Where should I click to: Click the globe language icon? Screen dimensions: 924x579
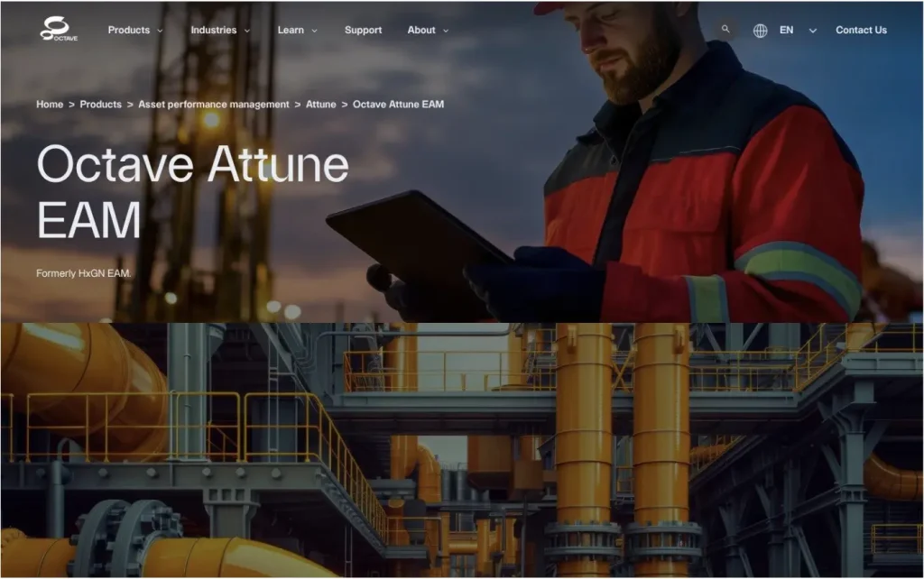click(760, 30)
